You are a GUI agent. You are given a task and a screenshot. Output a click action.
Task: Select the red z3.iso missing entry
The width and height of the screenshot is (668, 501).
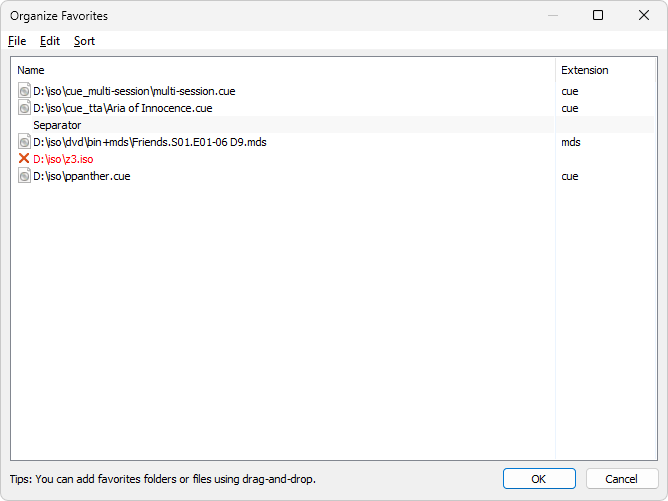click(63, 159)
